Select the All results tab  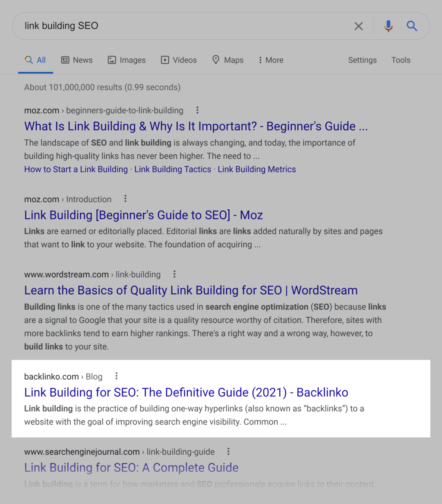tap(35, 60)
